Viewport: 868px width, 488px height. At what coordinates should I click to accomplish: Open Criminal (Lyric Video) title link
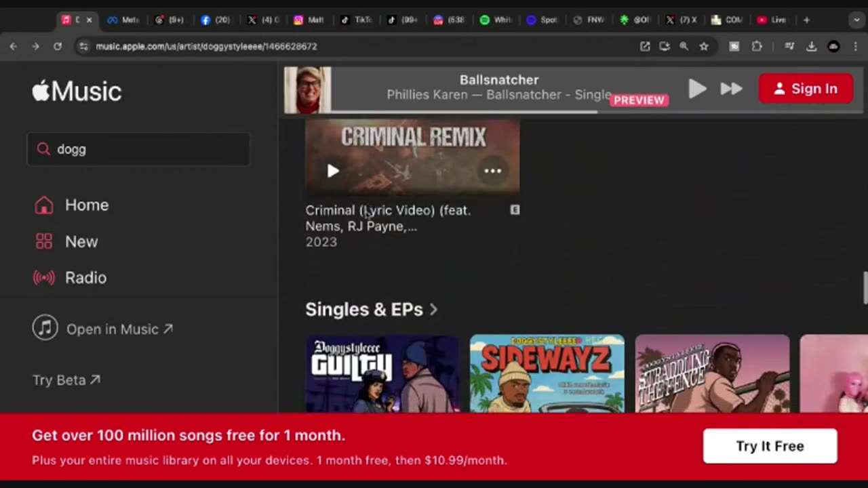coord(388,218)
